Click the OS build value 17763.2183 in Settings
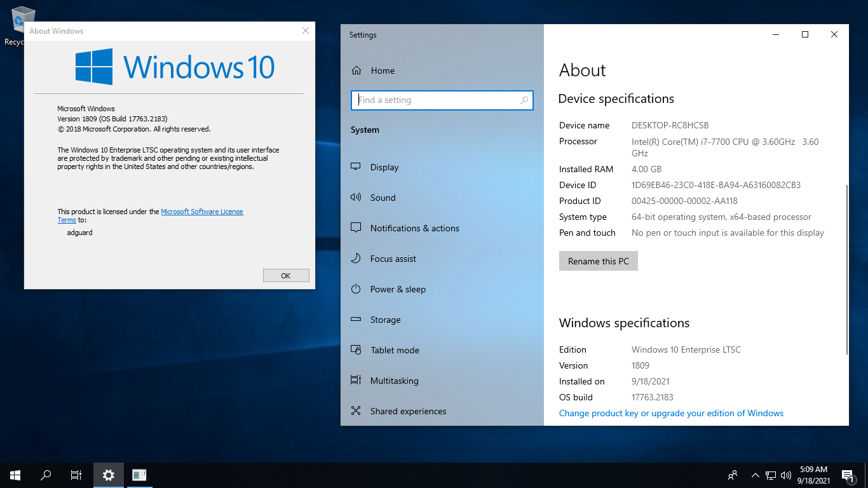Screen dimensions: 868x488 [x=653, y=397]
